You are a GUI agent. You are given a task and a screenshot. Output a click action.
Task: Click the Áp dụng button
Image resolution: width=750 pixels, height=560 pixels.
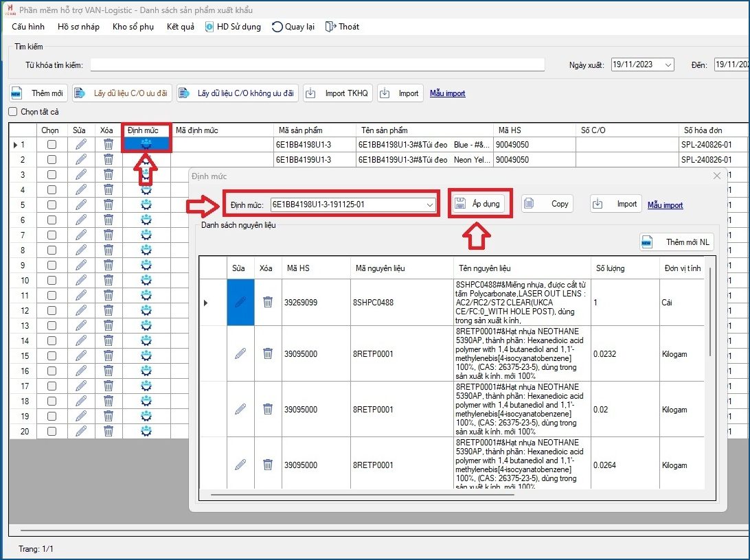click(x=479, y=204)
